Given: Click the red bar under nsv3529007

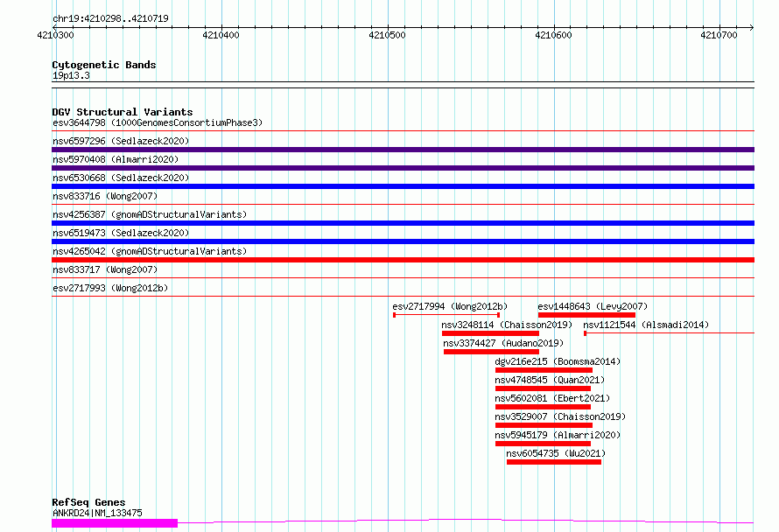Looking at the screenshot, I should tap(544, 425).
